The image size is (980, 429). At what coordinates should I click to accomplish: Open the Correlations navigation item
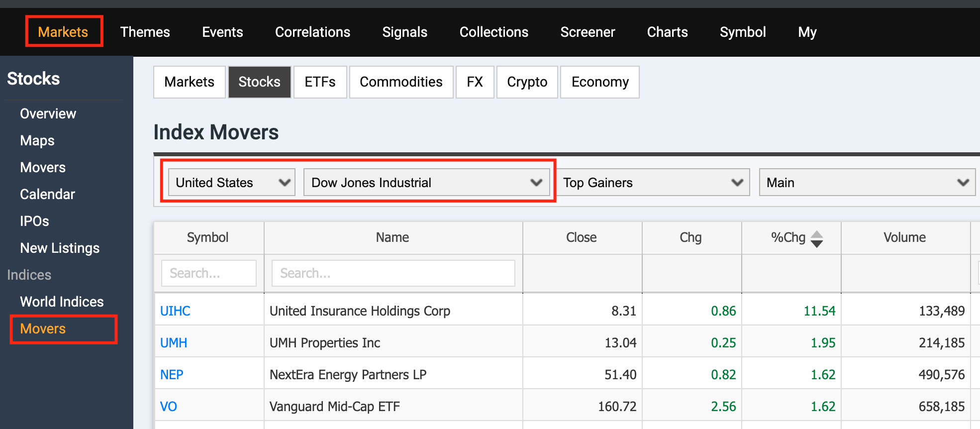click(312, 32)
